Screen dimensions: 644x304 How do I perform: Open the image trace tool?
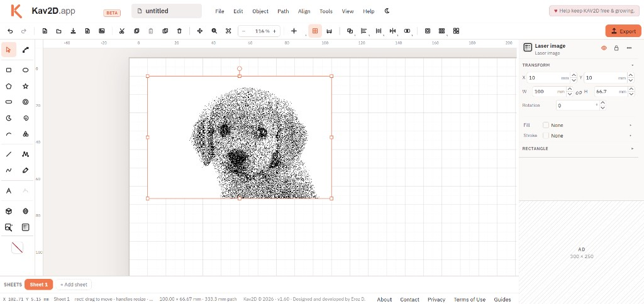pyautogui.click(x=9, y=227)
